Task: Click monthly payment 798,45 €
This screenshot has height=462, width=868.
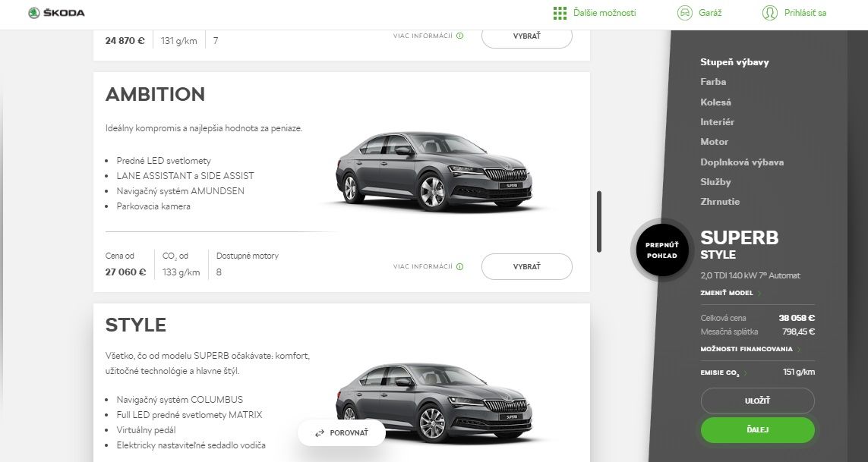Action: (798, 332)
